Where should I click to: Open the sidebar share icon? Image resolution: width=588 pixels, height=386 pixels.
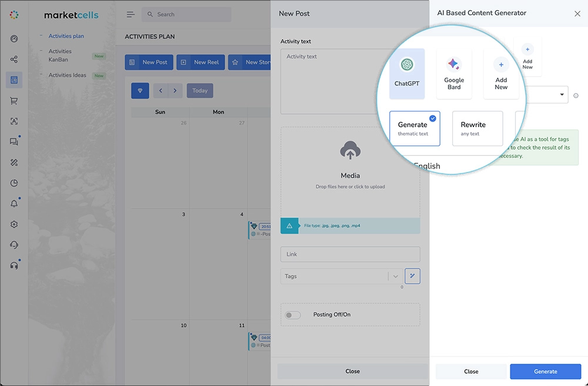click(14, 59)
